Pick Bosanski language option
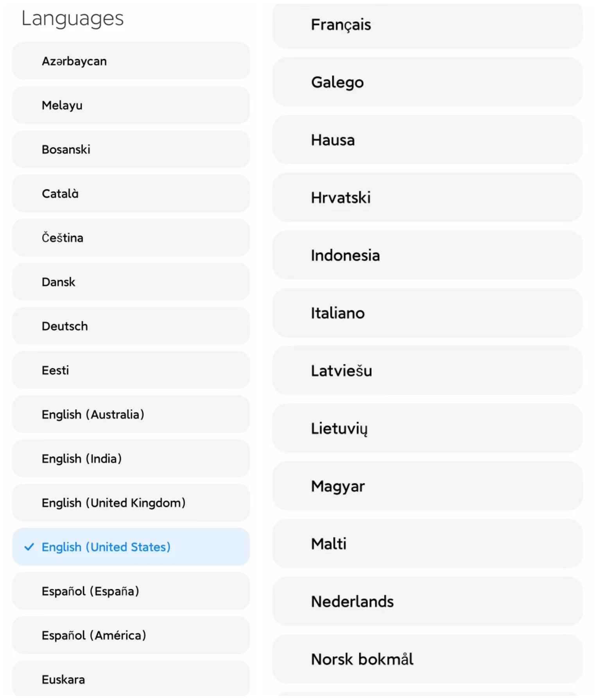The image size is (597, 700). click(131, 149)
